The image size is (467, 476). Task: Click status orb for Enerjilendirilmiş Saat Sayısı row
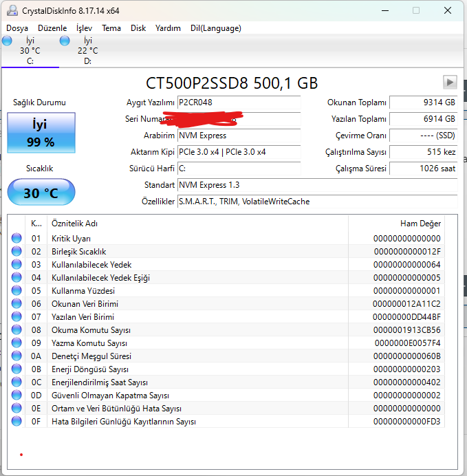pos(17,382)
